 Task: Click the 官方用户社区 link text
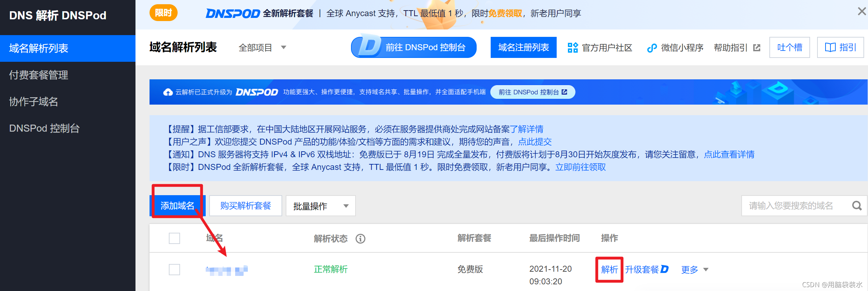click(x=607, y=48)
